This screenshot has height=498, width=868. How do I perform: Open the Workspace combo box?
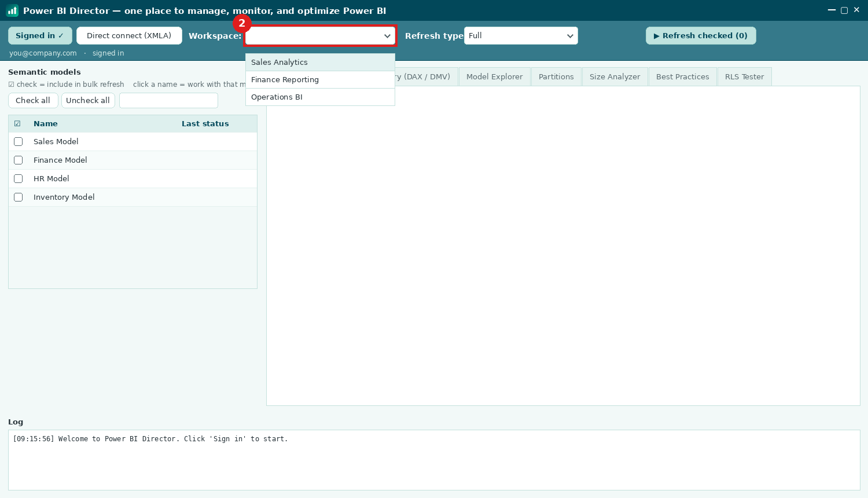320,36
